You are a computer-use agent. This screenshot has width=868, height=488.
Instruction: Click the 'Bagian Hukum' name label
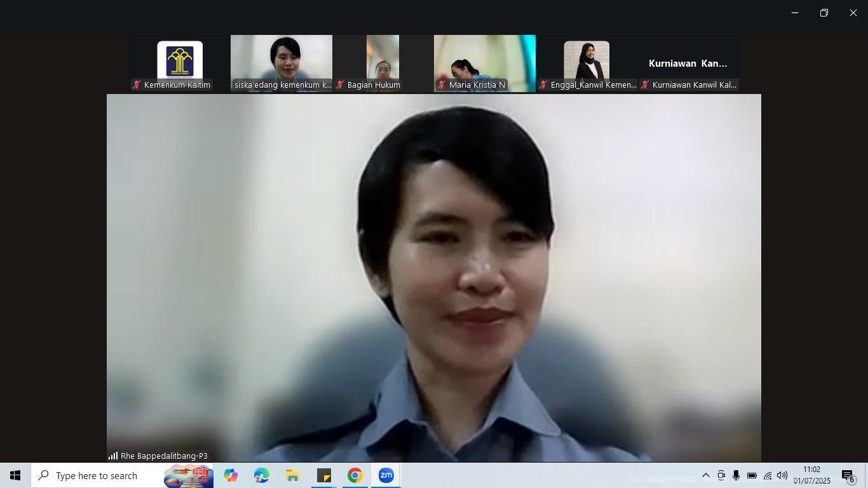pos(374,85)
